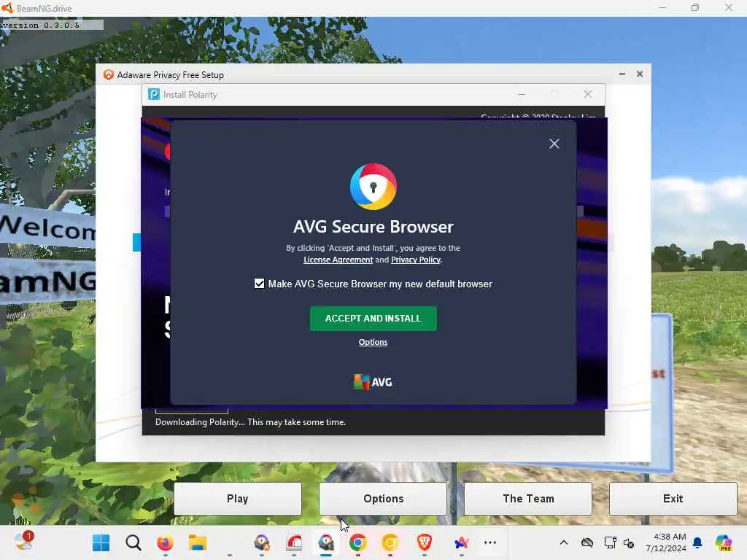Viewport: 747px width, 560px height.
Task: Open the clock showing 4:38 AM
Action: click(666, 542)
